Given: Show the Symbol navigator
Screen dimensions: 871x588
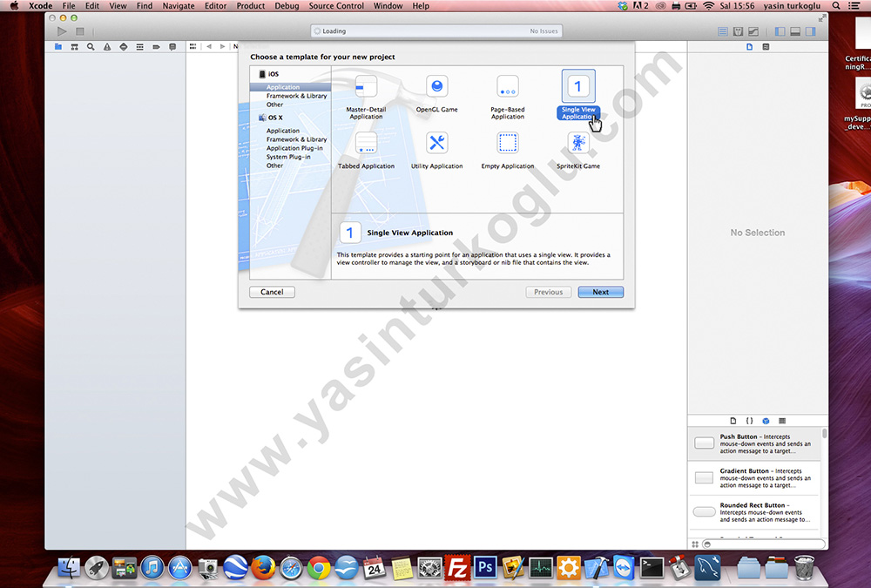Looking at the screenshot, I should pyautogui.click(x=74, y=47).
